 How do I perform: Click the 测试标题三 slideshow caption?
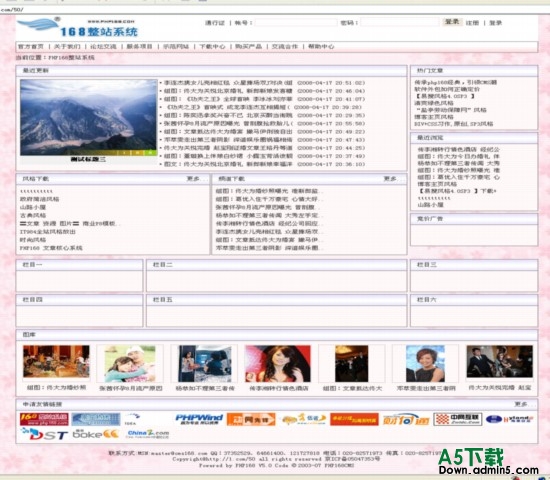pyautogui.click(x=88, y=160)
